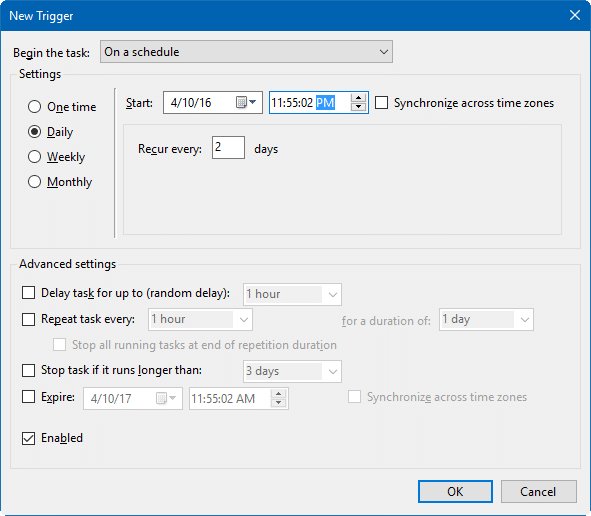Increase Start time with up spinner arrow
The image size is (591, 516).
tap(358, 98)
